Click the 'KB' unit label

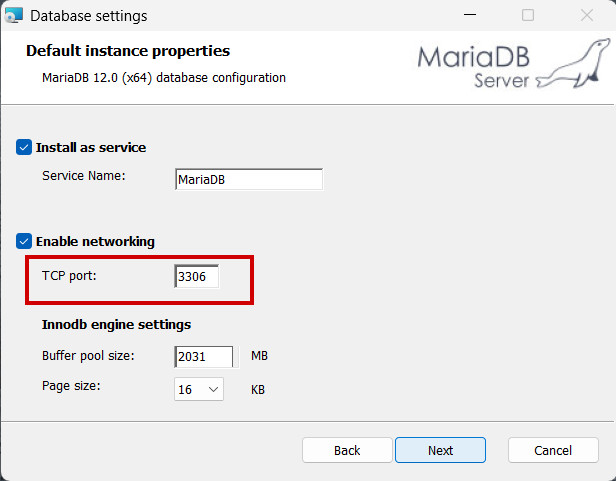(x=258, y=389)
